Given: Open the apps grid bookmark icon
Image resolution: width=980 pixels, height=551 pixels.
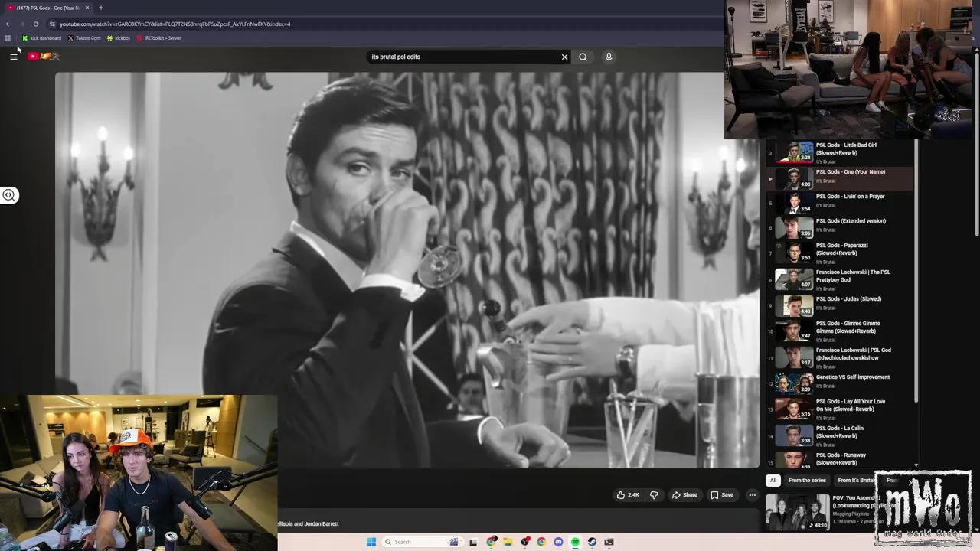Looking at the screenshot, I should tap(8, 38).
